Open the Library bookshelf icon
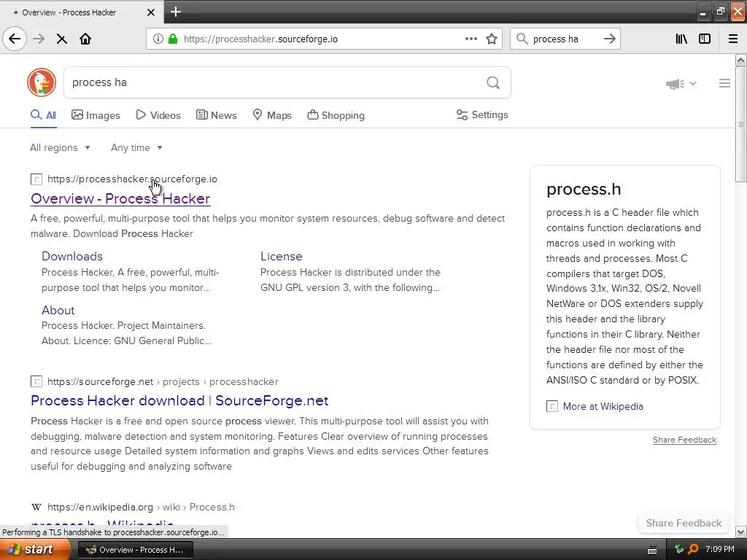This screenshot has width=747, height=560. pos(681,39)
